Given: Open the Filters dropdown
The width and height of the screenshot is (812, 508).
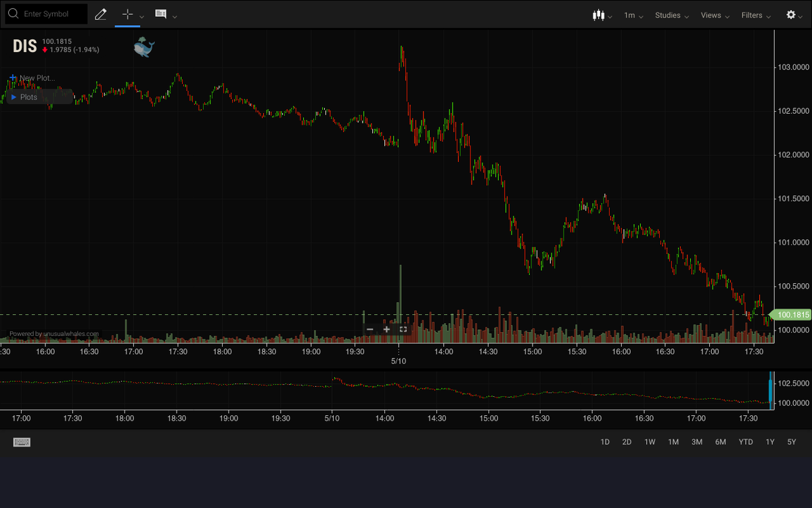Looking at the screenshot, I should (755, 15).
